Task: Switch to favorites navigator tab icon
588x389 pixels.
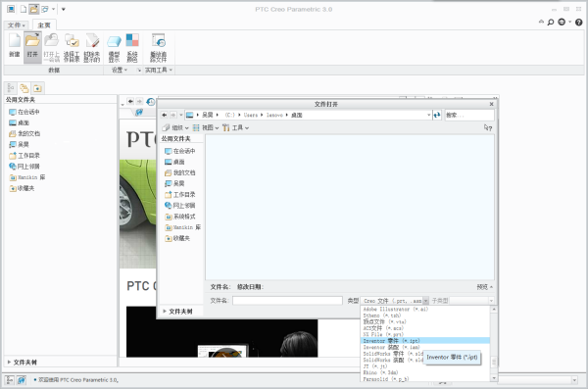Action: (x=37, y=88)
